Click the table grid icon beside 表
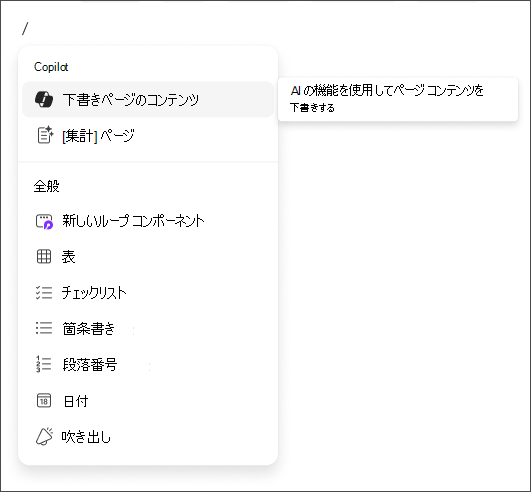Viewport: 531px width, 492px height. (x=44, y=257)
